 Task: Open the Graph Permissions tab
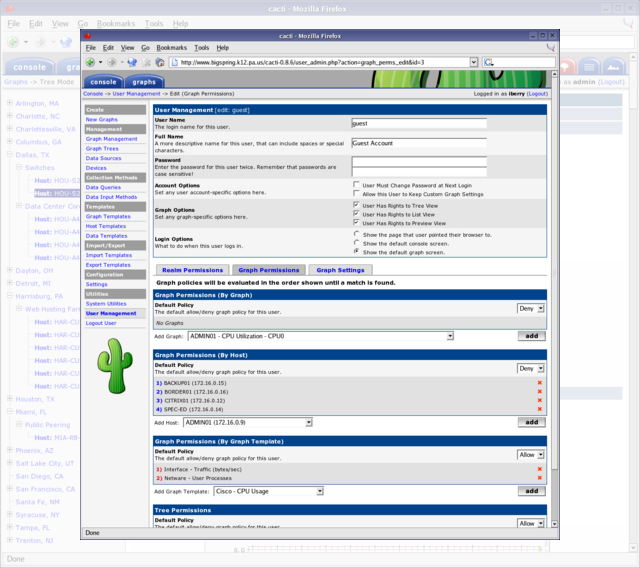tap(269, 270)
